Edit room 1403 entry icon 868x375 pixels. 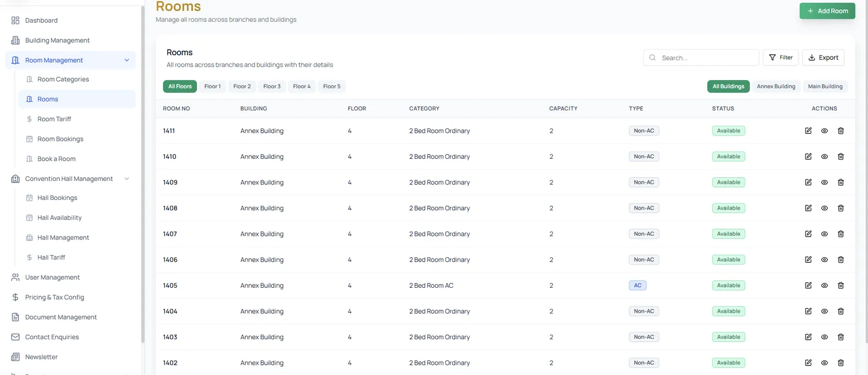tap(808, 337)
